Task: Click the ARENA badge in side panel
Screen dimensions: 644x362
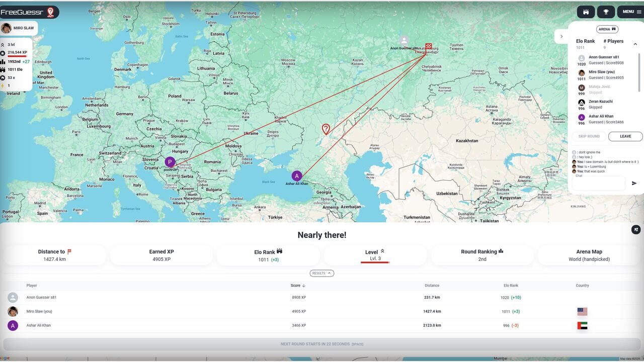Action: pos(607,29)
